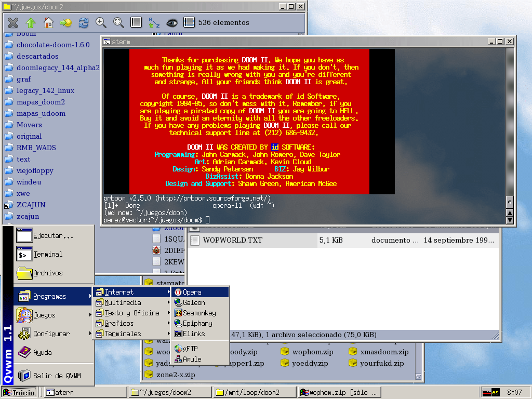Launch gFTP client

click(x=201, y=349)
